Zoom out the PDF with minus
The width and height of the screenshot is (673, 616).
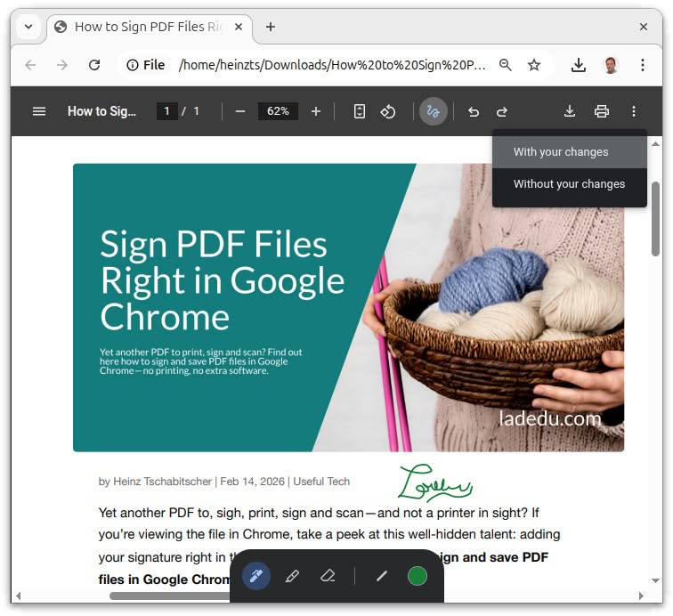(240, 111)
